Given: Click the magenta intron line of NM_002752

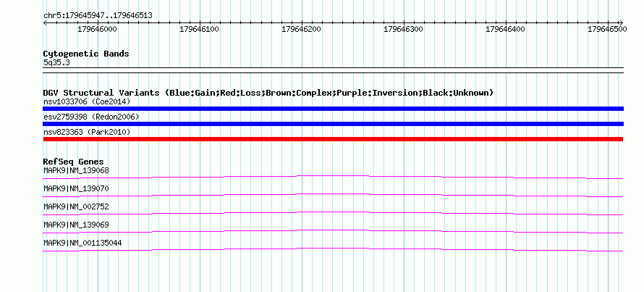Looking at the screenshot, I should [x=333, y=213].
